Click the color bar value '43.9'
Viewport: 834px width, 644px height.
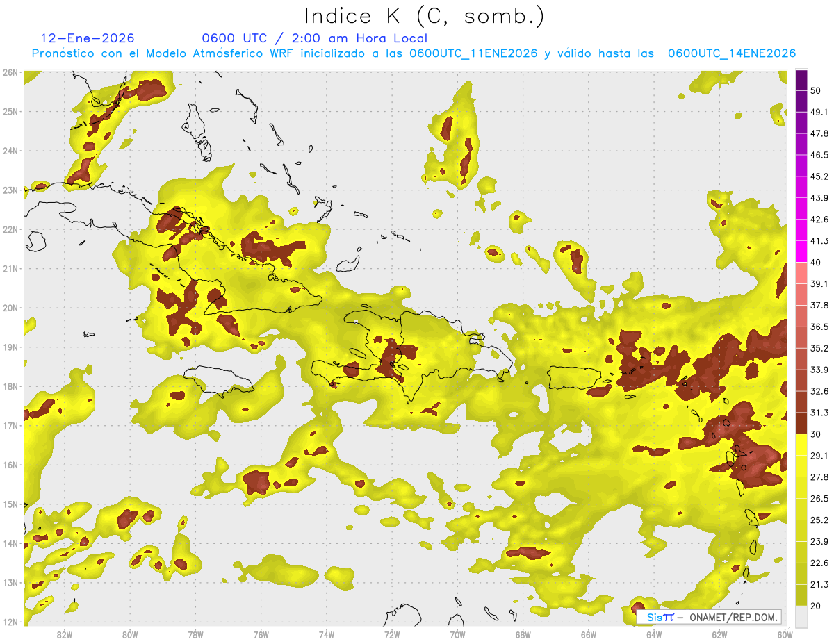click(819, 198)
